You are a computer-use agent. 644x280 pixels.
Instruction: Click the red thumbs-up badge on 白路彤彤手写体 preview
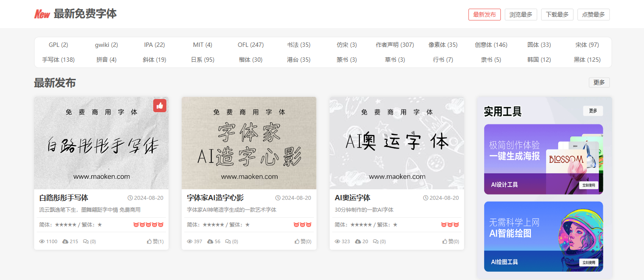[160, 106]
